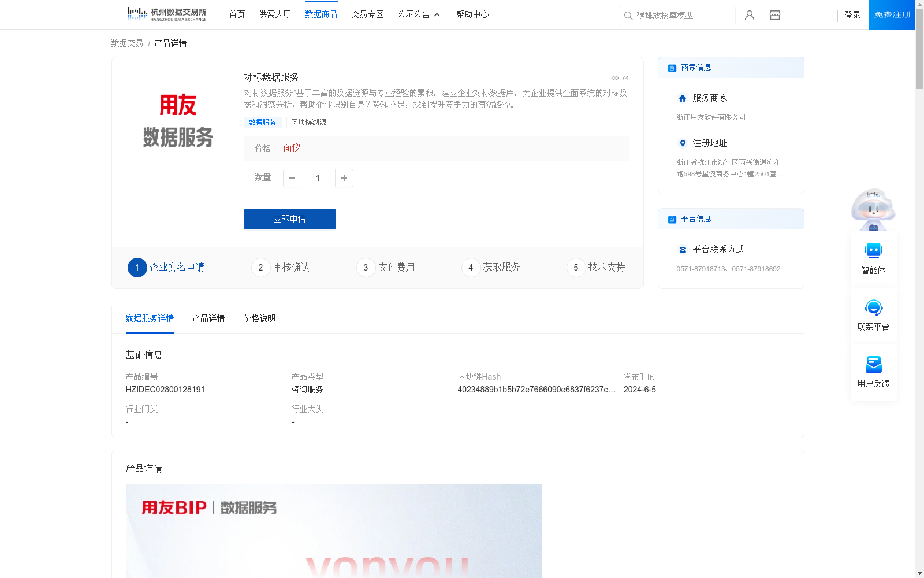Click the 数据服务 tag
The width and height of the screenshot is (924, 578).
pos(262,123)
